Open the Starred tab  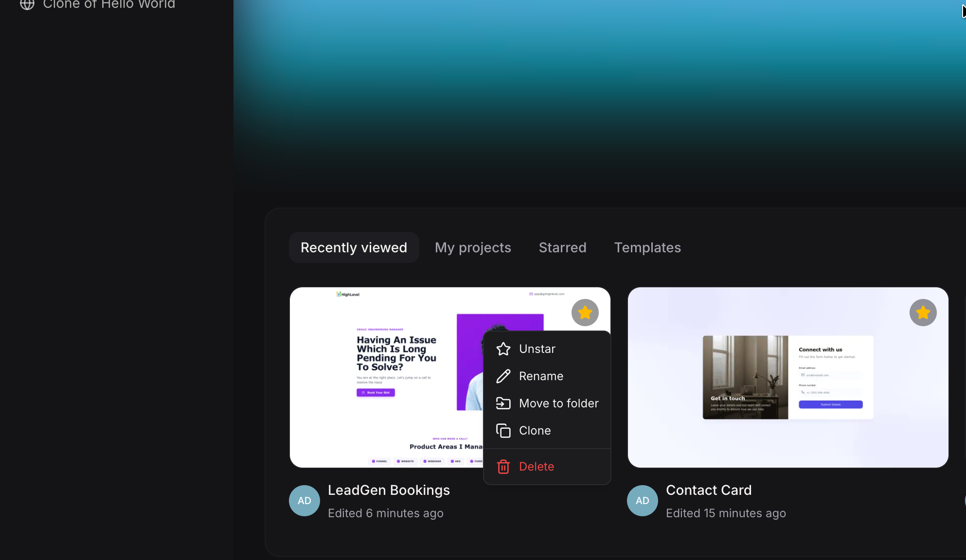pos(562,247)
